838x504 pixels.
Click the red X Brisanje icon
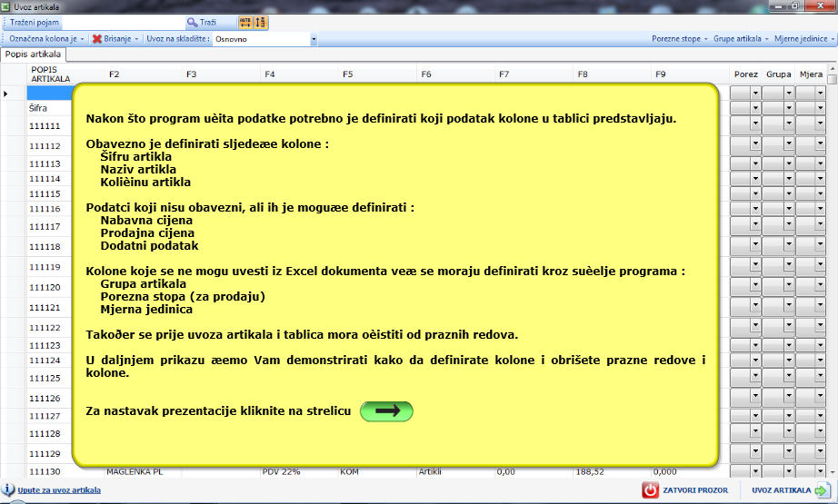pyautogui.click(x=96, y=39)
